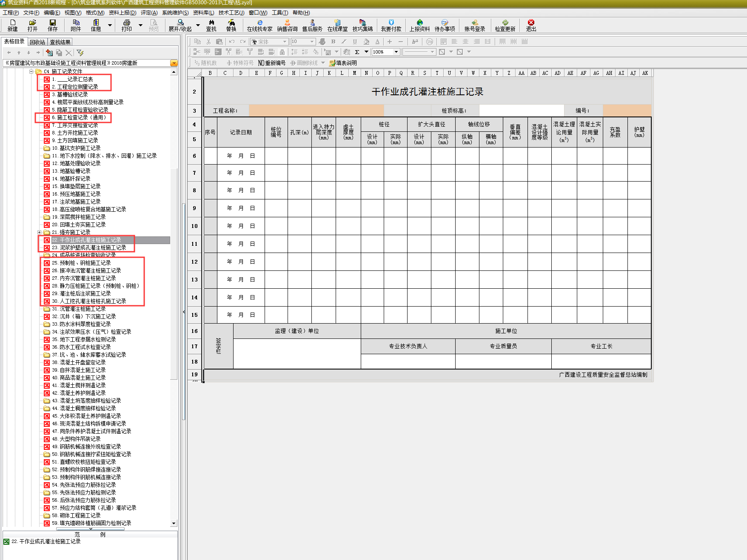Click the 特殊符号 special symbol button

click(240, 63)
